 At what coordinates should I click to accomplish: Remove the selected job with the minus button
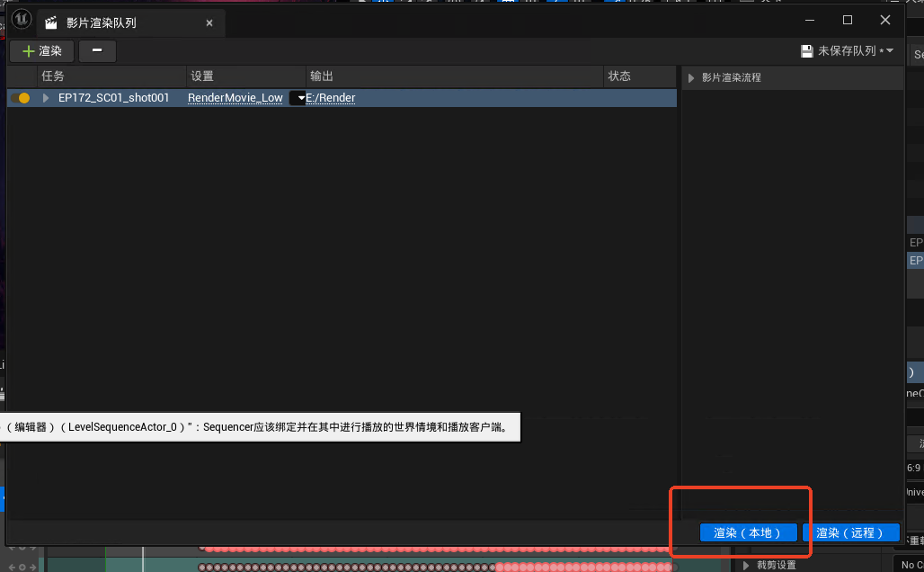[x=97, y=51]
